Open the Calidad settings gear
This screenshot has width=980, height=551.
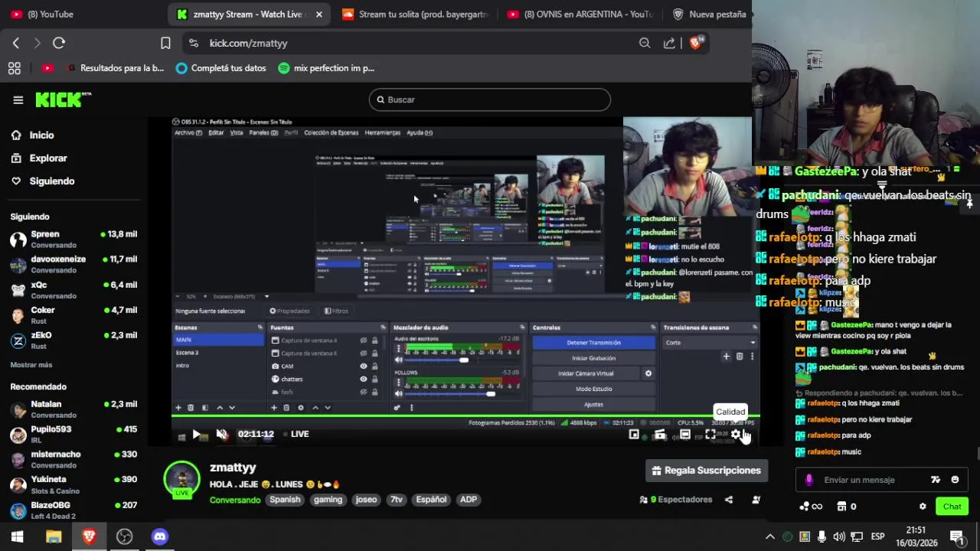pyautogui.click(x=736, y=435)
